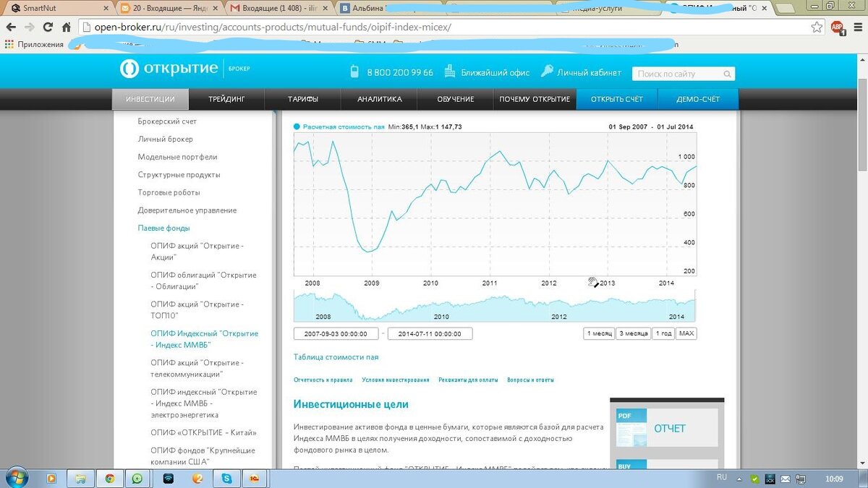Open the Реквизиты для оплаты link
The height and width of the screenshot is (488, 868).
(x=468, y=380)
